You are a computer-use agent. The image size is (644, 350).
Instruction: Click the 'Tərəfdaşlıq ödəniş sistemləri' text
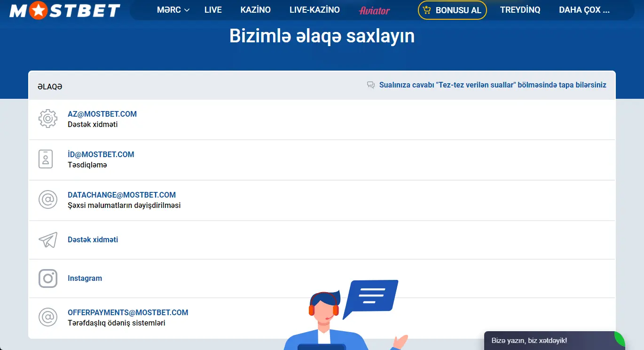[117, 323]
